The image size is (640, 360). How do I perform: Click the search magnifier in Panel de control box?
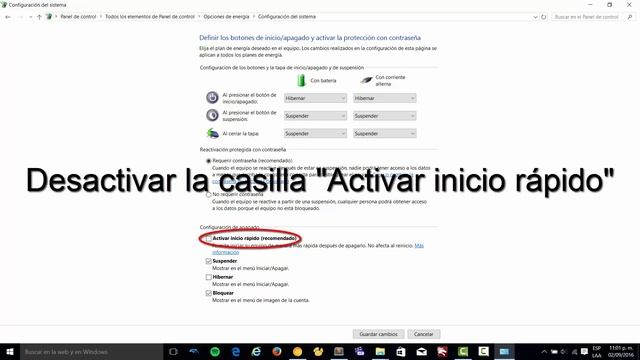[x=630, y=17]
